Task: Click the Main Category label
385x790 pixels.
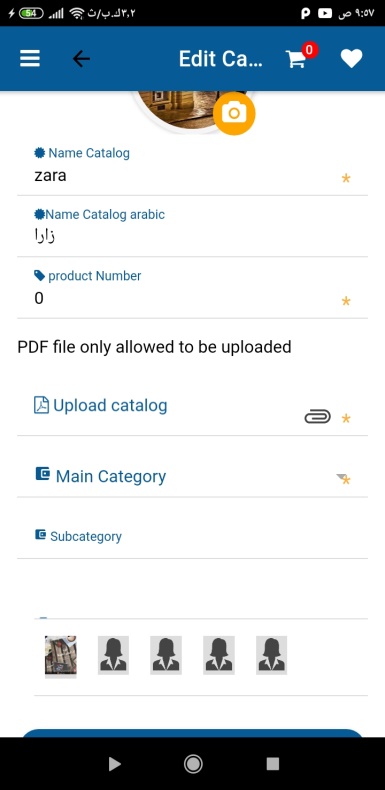Action: 110,476
